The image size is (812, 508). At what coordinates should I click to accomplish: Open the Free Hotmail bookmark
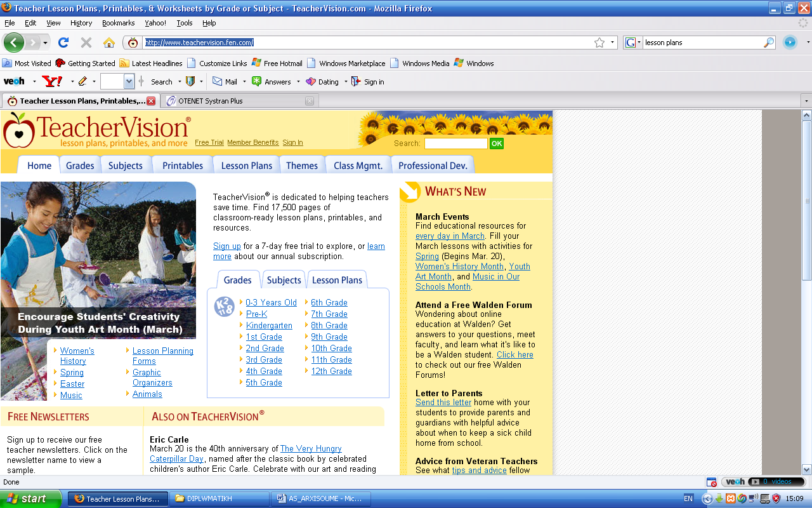coord(277,63)
